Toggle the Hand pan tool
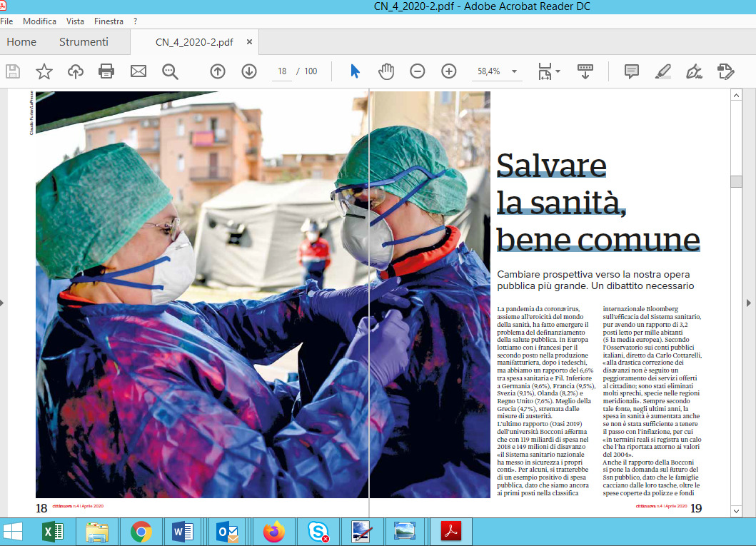The height and width of the screenshot is (546, 756). [x=386, y=71]
